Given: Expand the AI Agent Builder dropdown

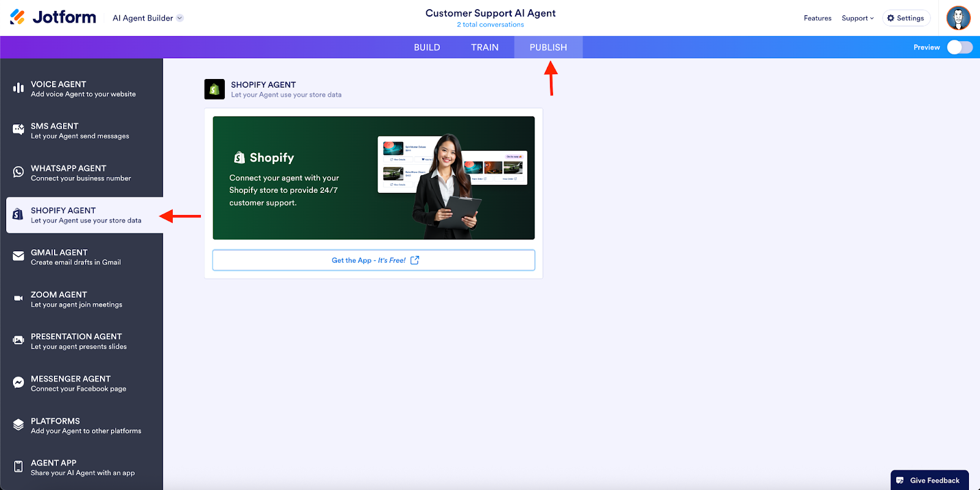Looking at the screenshot, I should [x=148, y=18].
